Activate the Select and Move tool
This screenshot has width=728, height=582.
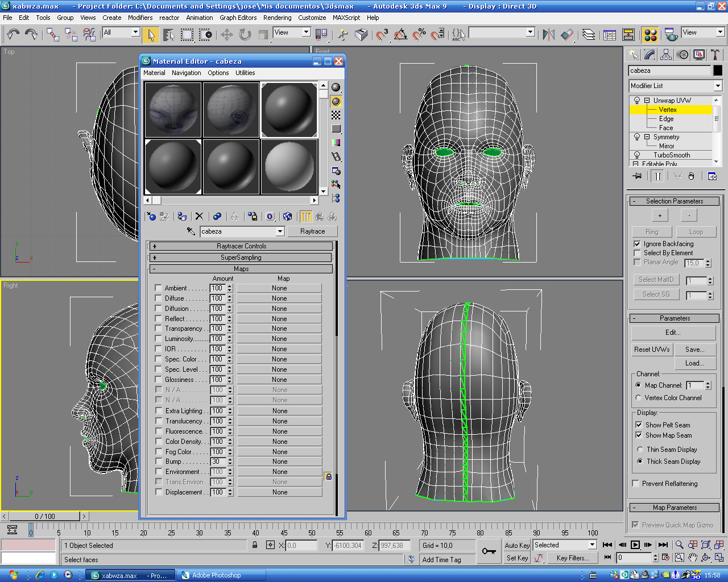pos(227,35)
